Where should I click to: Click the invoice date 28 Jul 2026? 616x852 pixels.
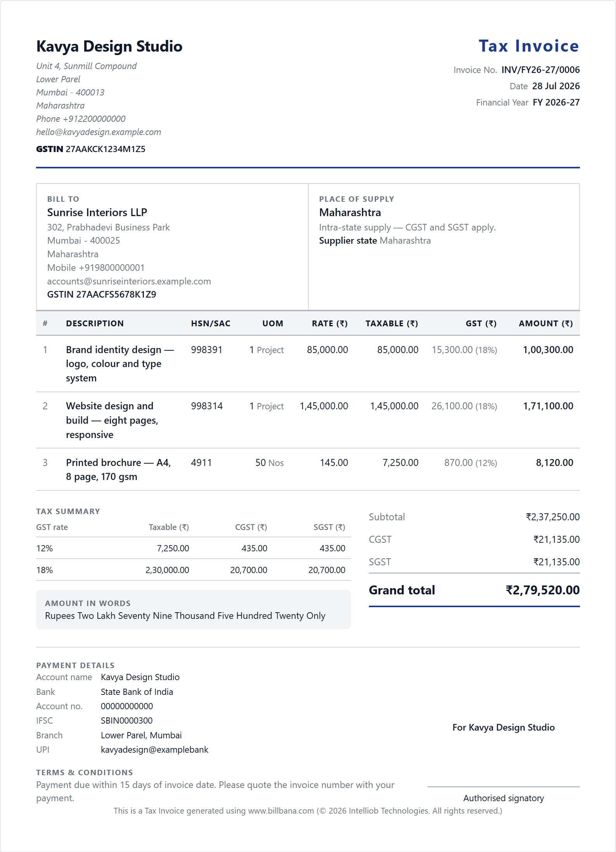(x=556, y=86)
